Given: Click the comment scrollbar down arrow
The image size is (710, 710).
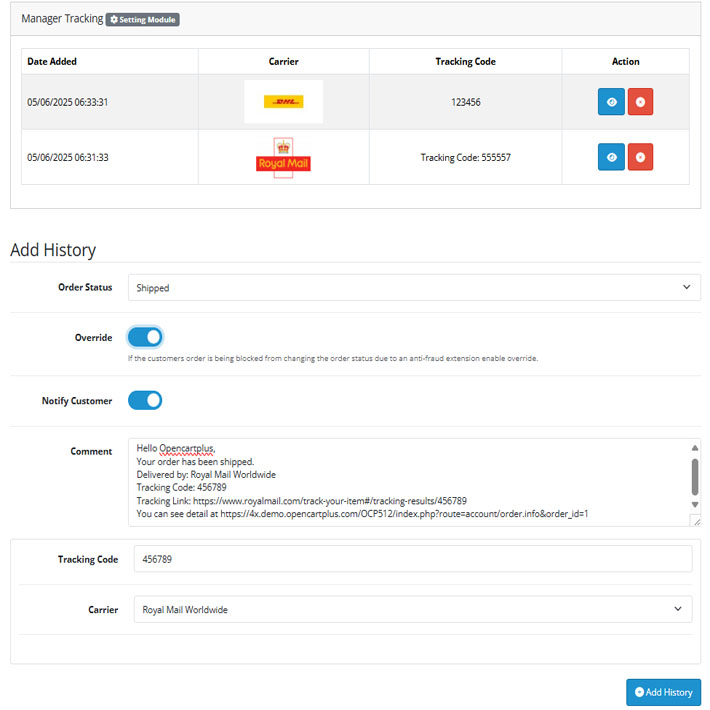Looking at the screenshot, I should [x=695, y=504].
